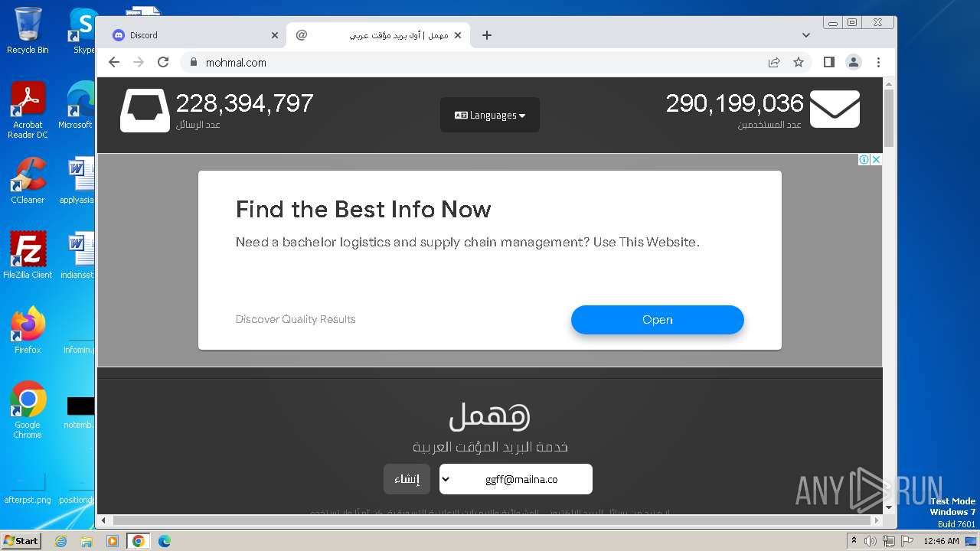The image size is (980, 551).
Task: Open the Recycle Bin desktop icon
Action: coord(28,31)
